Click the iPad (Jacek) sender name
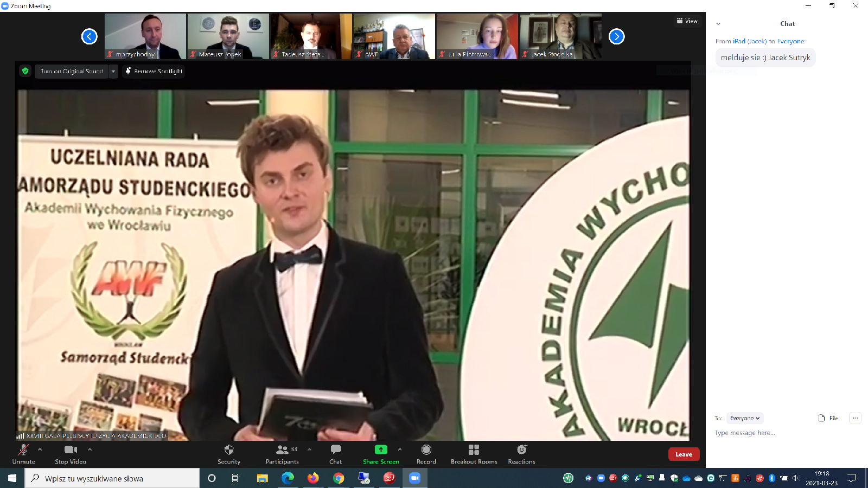Viewport: 868px width, 488px height. (750, 41)
